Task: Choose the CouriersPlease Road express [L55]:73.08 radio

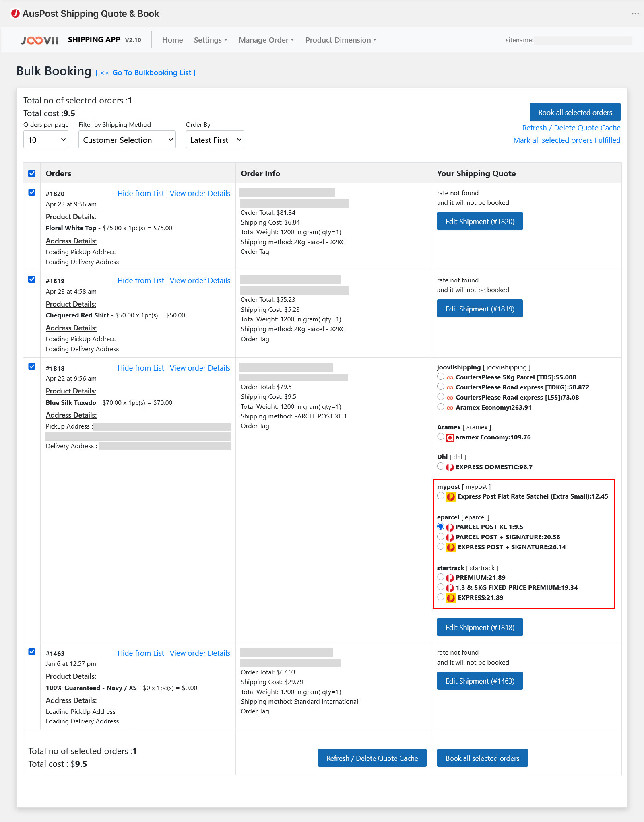Action: 441,397
